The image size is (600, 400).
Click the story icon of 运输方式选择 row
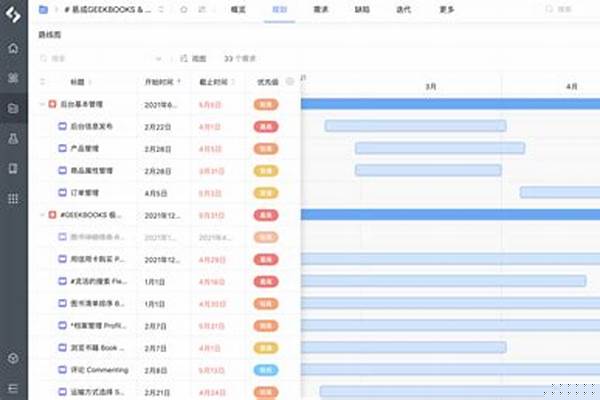(x=62, y=392)
